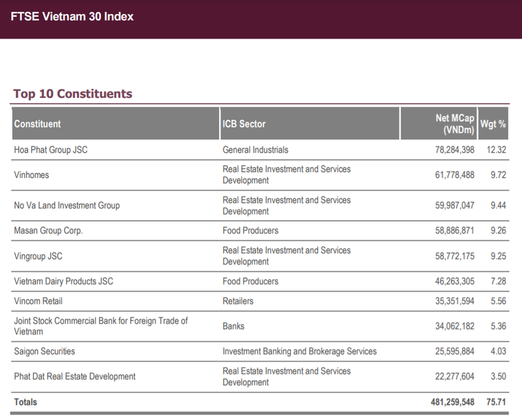
Task: Click the FTSE Vietnam 30 Index title
Action: (x=72, y=17)
